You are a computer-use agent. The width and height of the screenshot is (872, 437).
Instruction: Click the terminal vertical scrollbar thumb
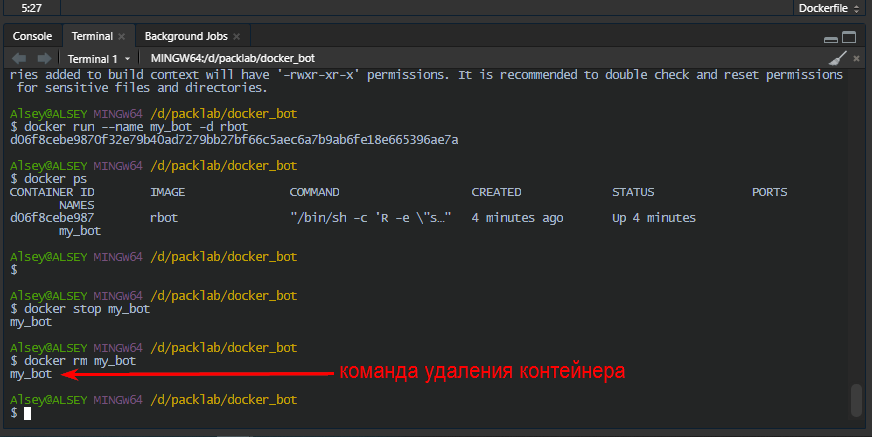(855, 400)
